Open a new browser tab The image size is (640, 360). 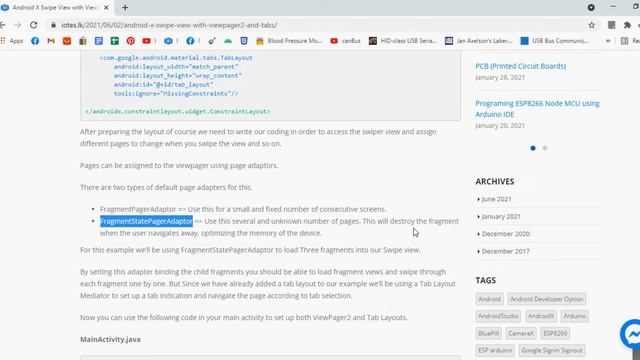coord(125,7)
